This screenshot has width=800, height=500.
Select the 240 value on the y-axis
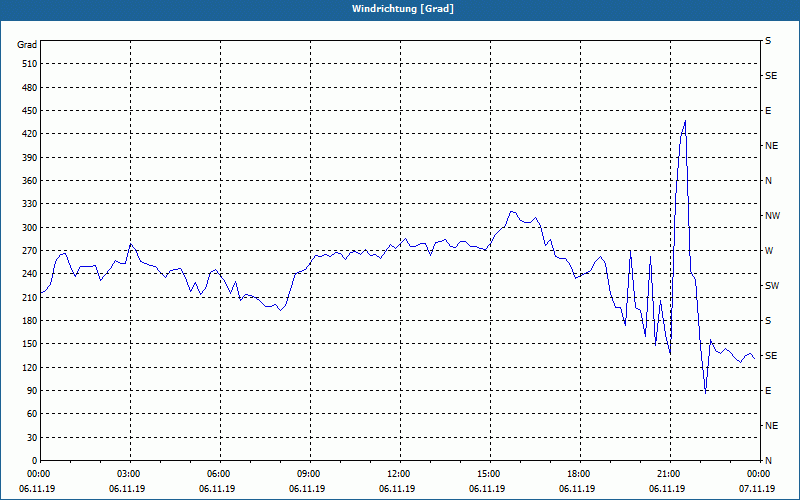pyautogui.click(x=30, y=273)
